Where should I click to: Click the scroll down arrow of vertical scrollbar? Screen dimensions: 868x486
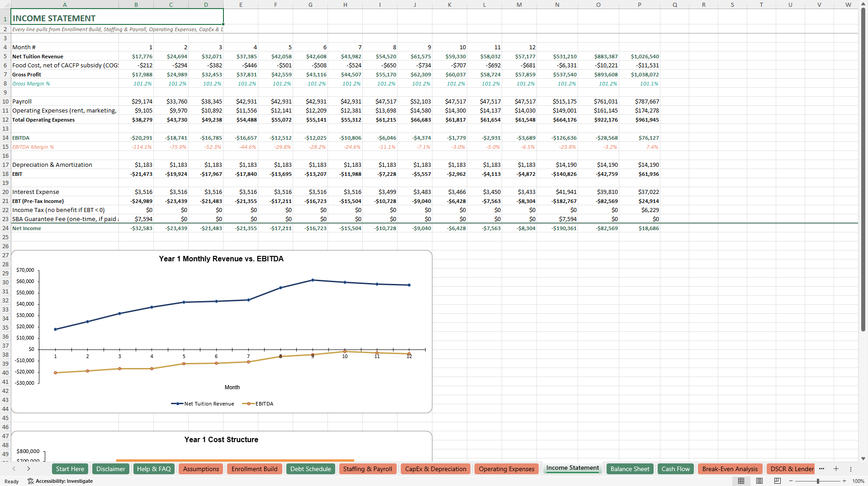coord(863,458)
